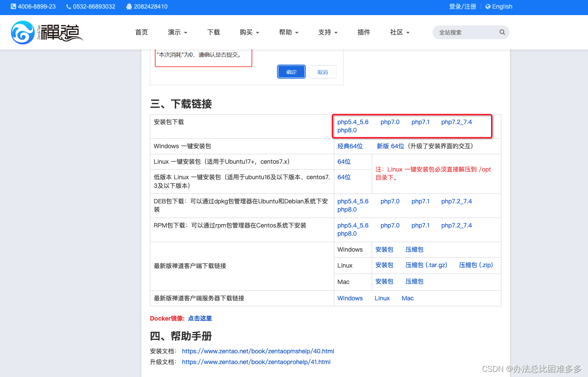This screenshot has width=588, height=377.
Task: Expand the 支持 dropdown menu
Action: 328,32
